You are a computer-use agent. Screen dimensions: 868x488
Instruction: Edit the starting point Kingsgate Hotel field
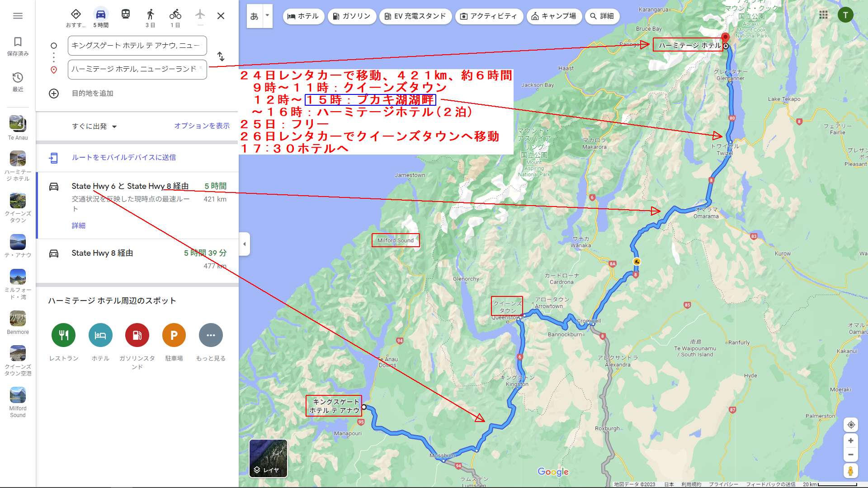click(x=137, y=46)
